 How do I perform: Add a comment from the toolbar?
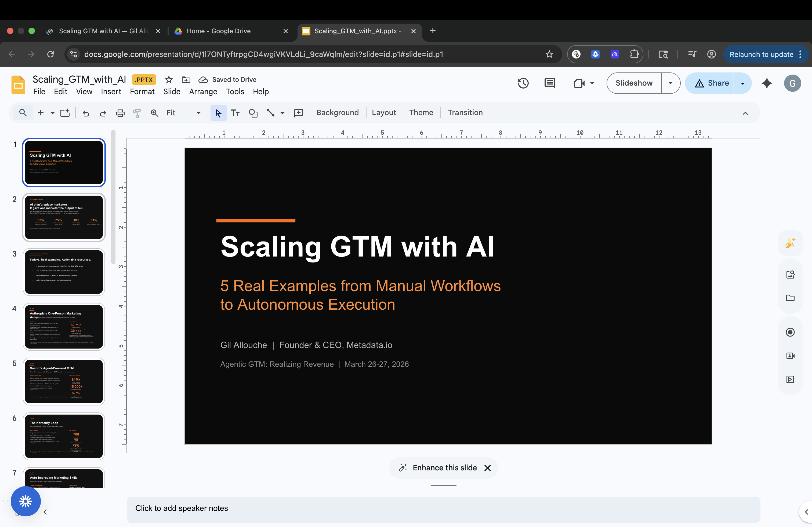[299, 113]
